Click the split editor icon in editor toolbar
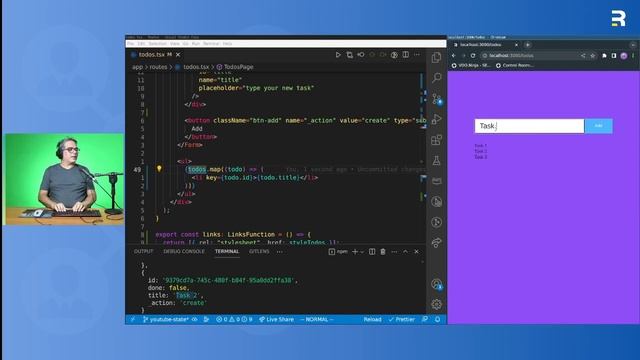 pos(405,55)
